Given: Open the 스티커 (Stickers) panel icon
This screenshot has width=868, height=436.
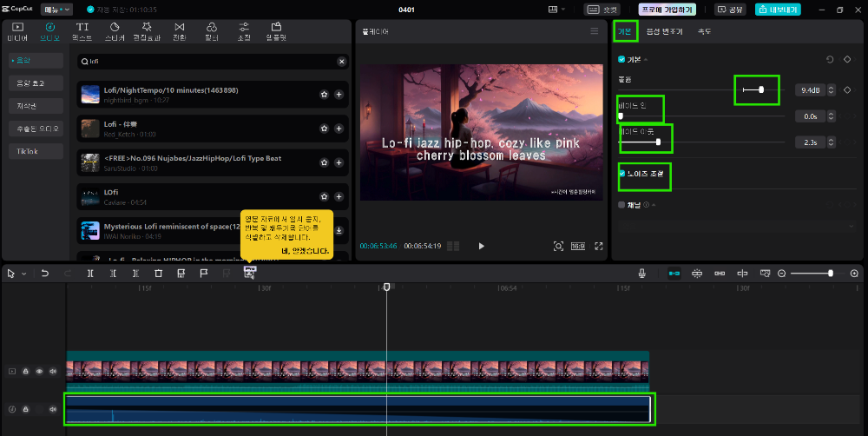Looking at the screenshot, I should (115, 31).
